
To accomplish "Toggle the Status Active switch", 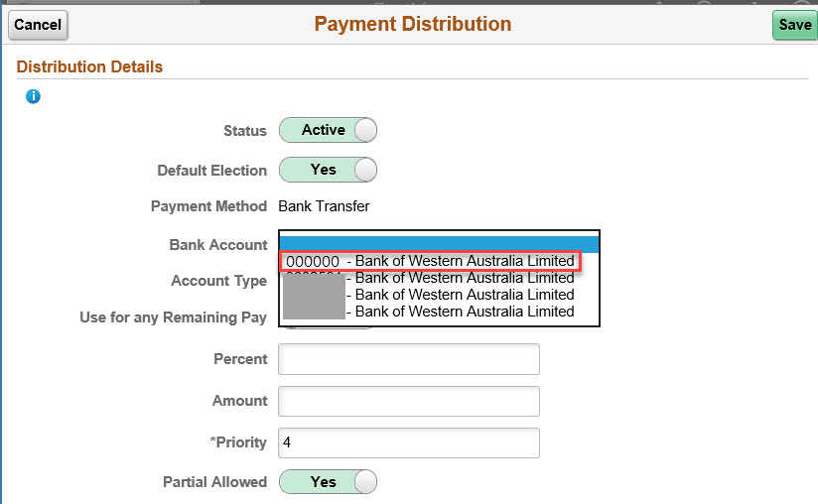I will pyautogui.click(x=328, y=130).
